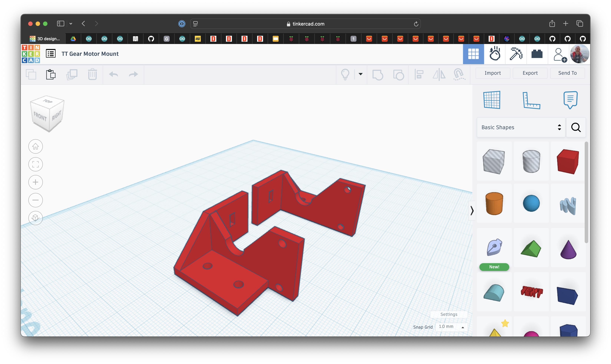The image size is (611, 364).
Task: Pick the blue Sphere shape
Action: 531,203
